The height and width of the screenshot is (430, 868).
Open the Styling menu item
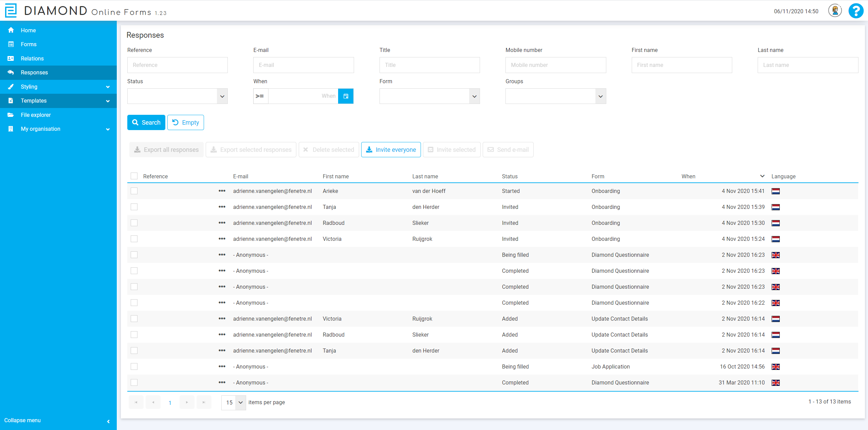point(29,87)
